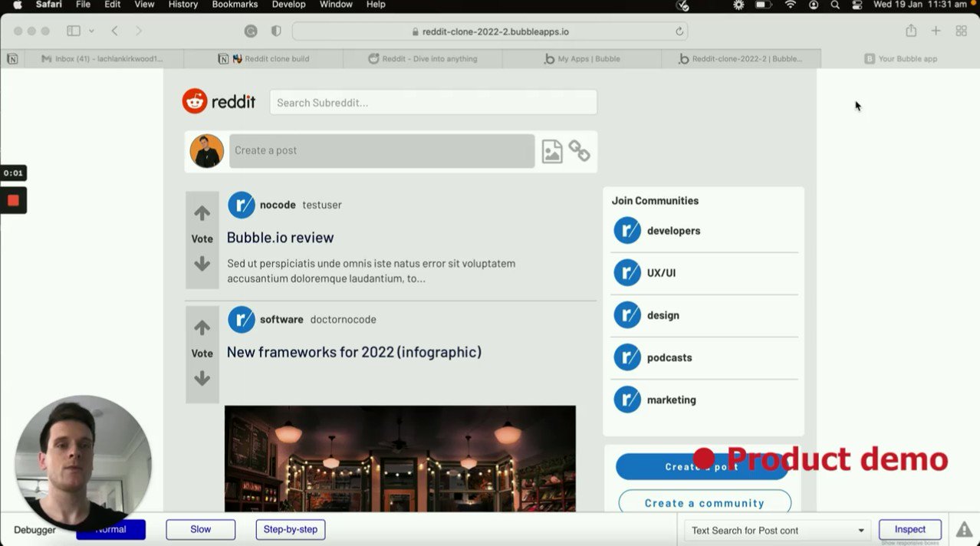Switch to Reddit - Dive into anything tab
The image size is (980, 546).
[x=423, y=58]
